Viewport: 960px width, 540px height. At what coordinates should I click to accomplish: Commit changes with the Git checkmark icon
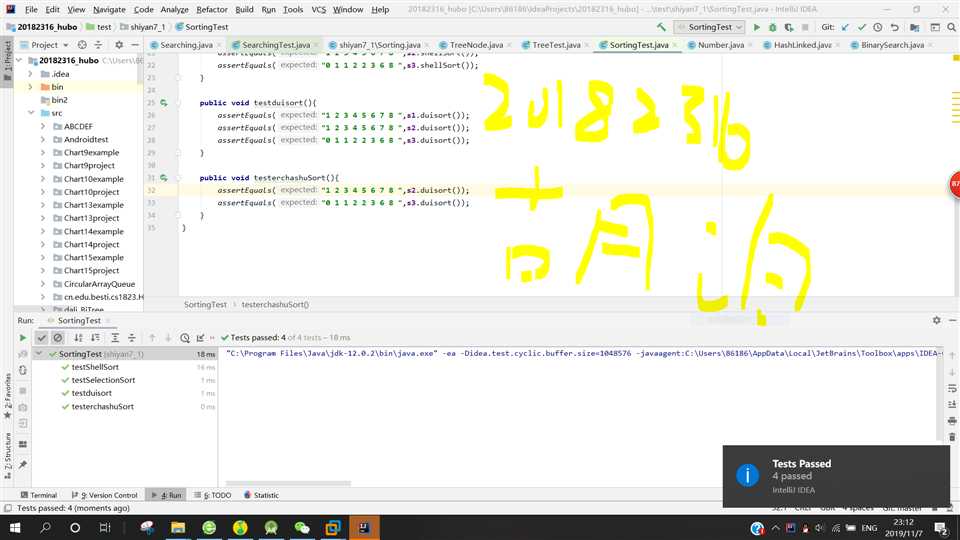[861, 27]
